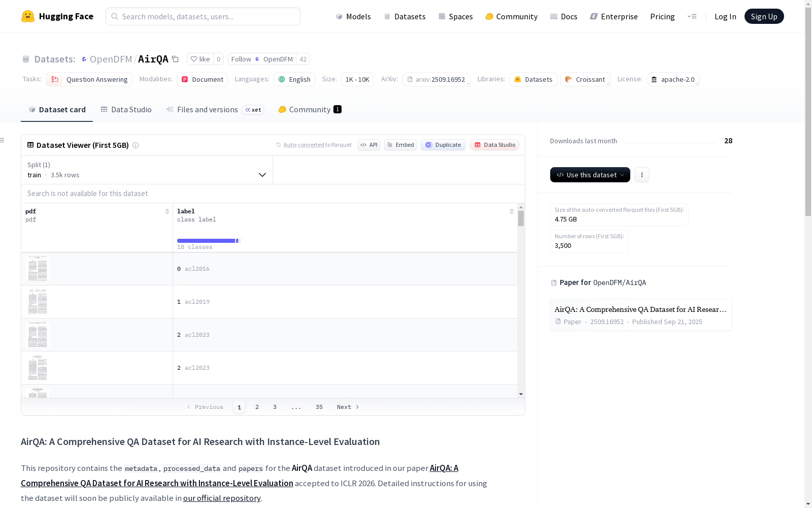Click the Document modality tag

pyautogui.click(x=202, y=79)
